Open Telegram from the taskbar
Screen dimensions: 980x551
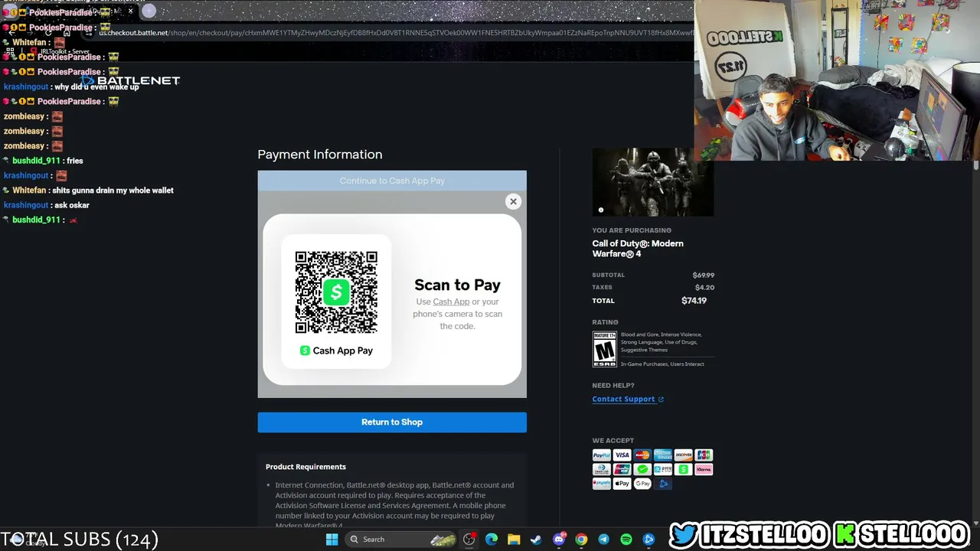point(603,540)
